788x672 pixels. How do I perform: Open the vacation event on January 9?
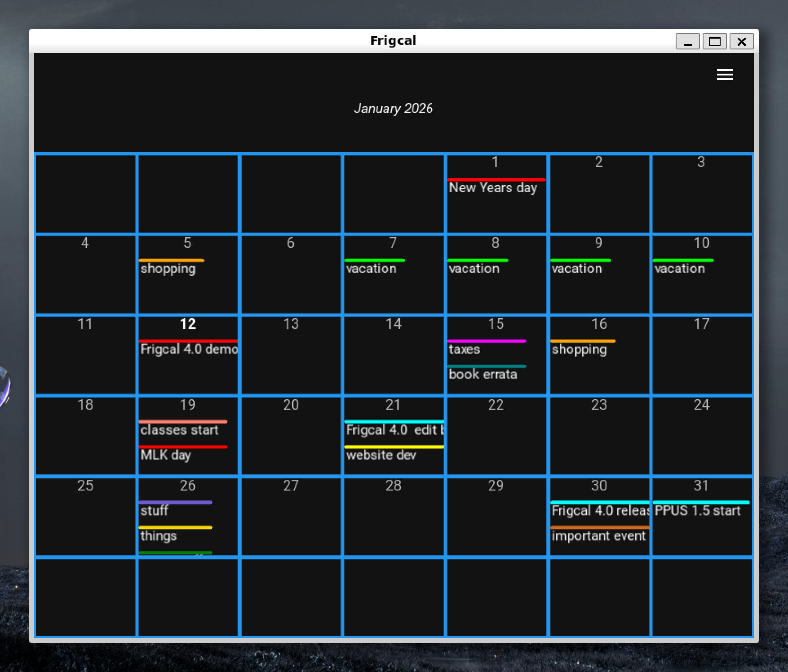coord(577,269)
